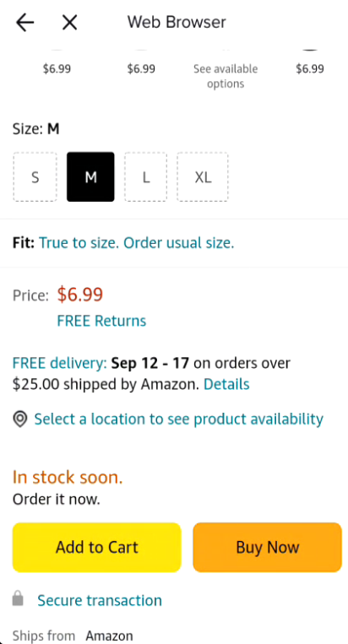Open FREE Returns link
Image resolution: width=348 pixels, height=644 pixels.
(x=101, y=321)
